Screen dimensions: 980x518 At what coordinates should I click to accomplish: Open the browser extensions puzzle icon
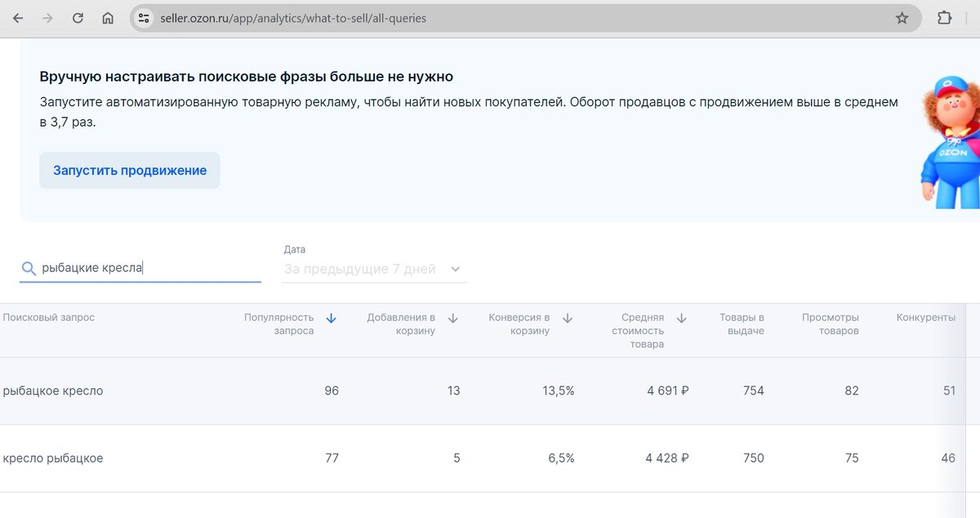944,18
